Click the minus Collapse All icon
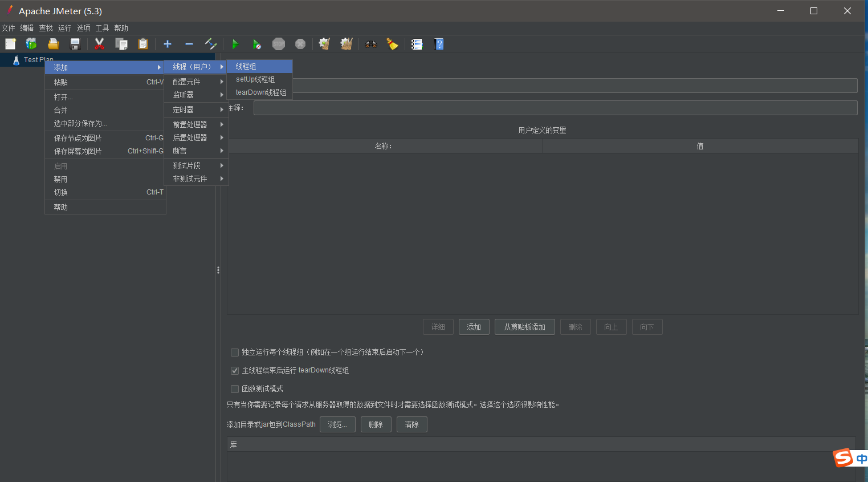868x482 pixels. [x=189, y=44]
